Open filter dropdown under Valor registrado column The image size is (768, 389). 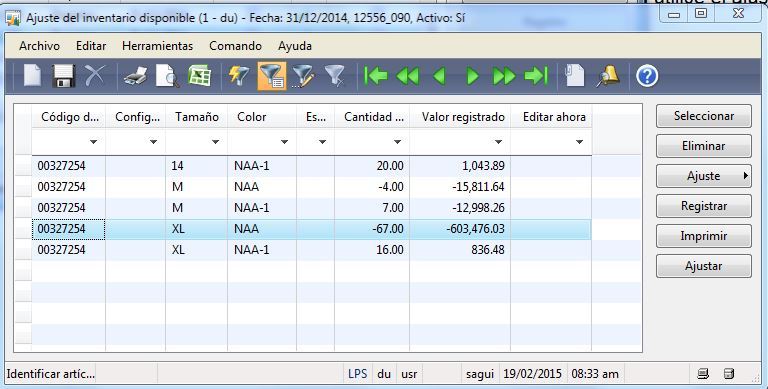click(498, 142)
